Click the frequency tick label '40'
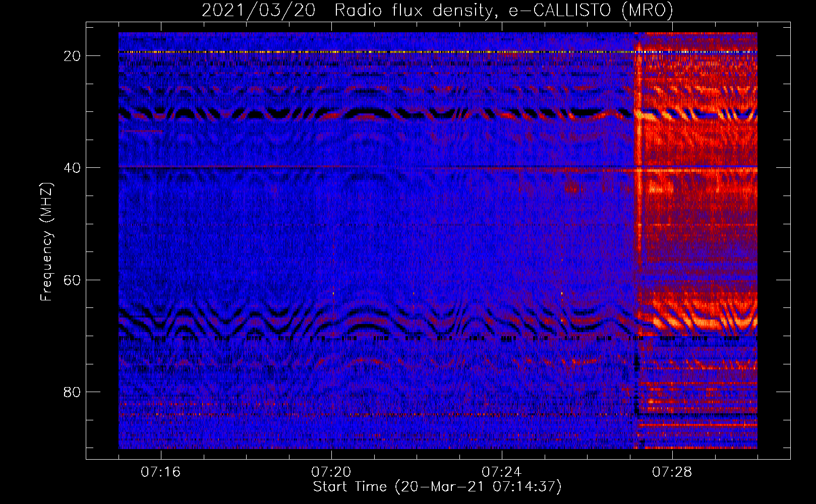This screenshot has width=816, height=504. click(73, 168)
